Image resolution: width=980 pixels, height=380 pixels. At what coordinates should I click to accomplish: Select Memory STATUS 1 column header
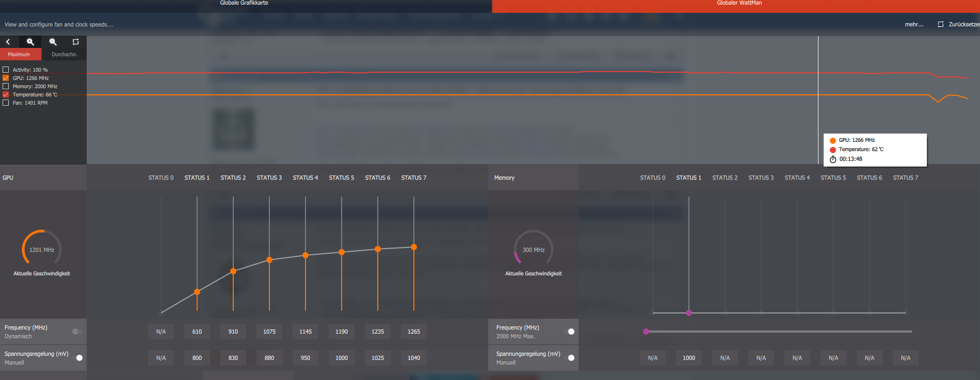(689, 178)
